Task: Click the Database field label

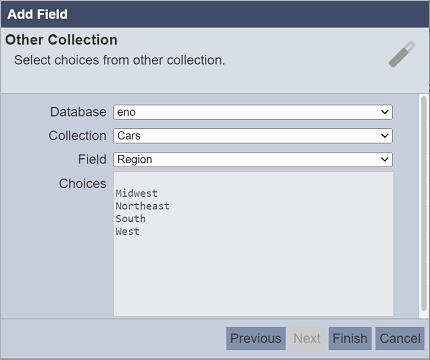Action: [x=78, y=112]
